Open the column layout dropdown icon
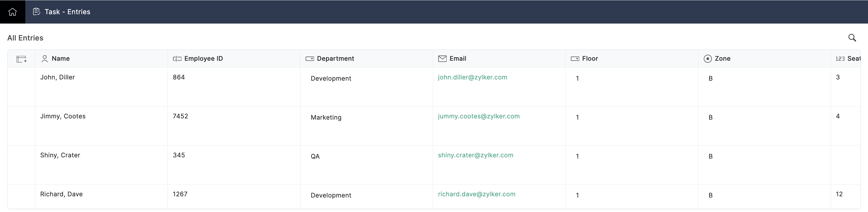868x212 pixels. pyautogui.click(x=22, y=59)
